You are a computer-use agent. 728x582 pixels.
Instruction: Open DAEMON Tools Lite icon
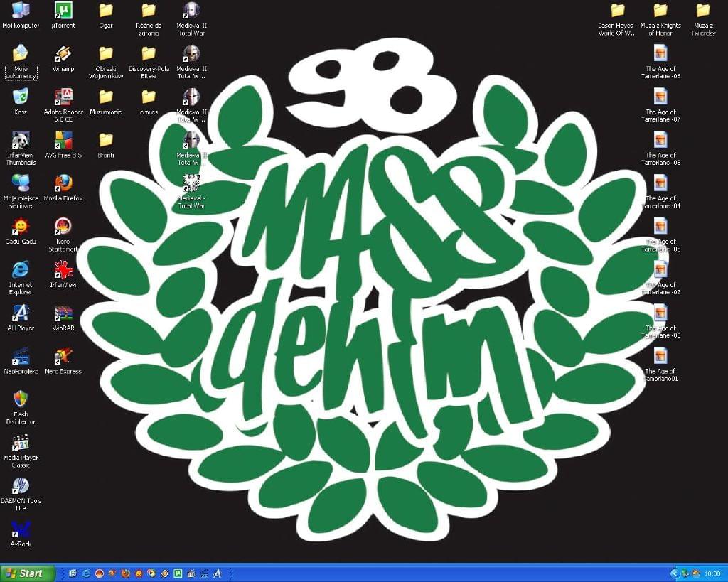(x=21, y=486)
